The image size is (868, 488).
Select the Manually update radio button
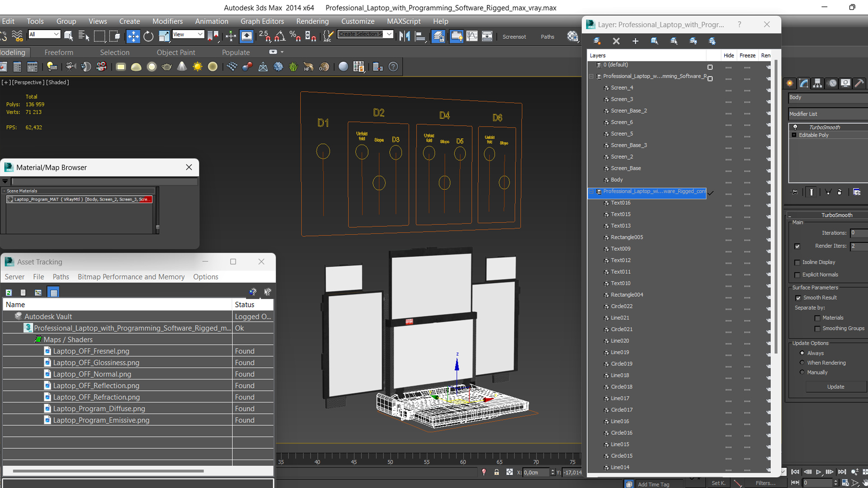pyautogui.click(x=802, y=372)
